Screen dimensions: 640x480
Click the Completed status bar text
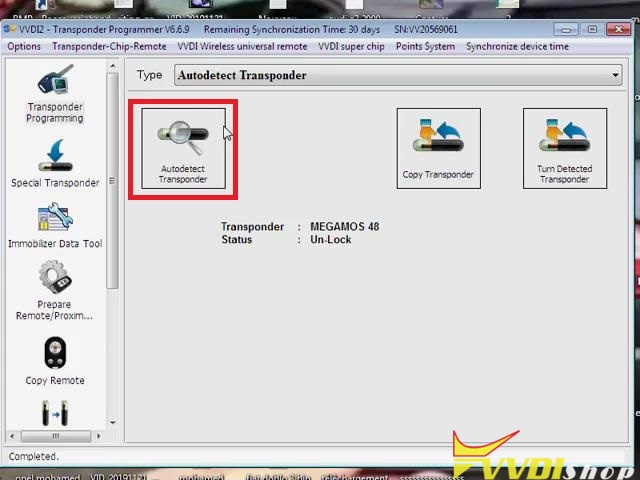click(x=33, y=456)
